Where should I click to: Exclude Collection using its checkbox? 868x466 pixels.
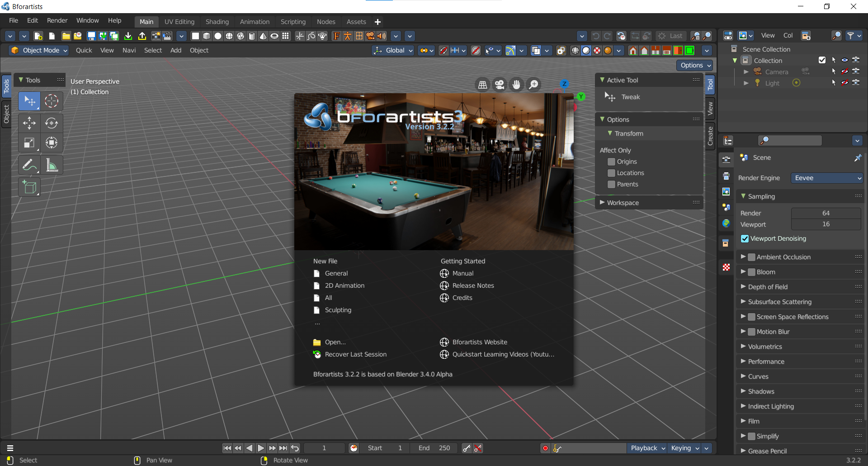pos(822,60)
